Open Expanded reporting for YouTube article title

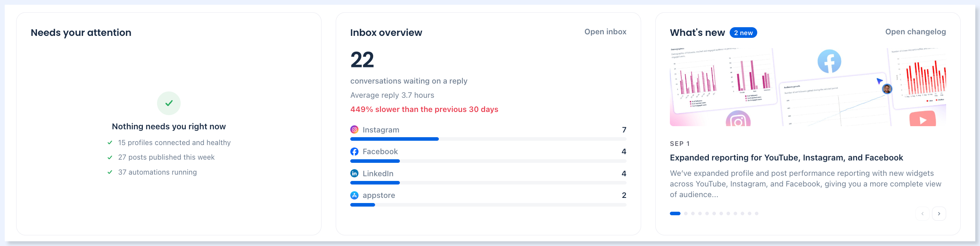coord(786,158)
